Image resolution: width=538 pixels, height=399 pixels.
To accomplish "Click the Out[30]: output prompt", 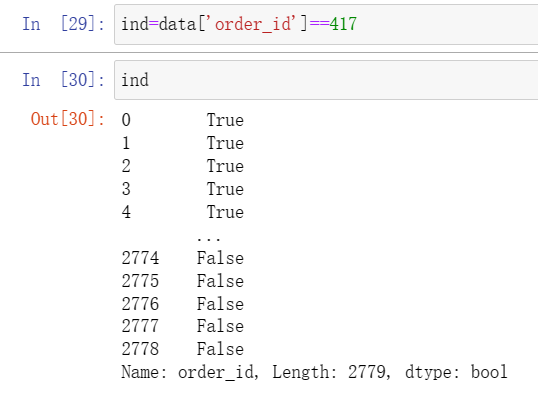I will [68, 119].
